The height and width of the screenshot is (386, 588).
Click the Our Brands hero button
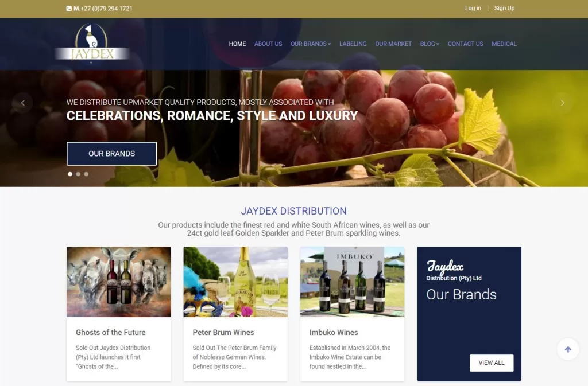[x=112, y=154]
